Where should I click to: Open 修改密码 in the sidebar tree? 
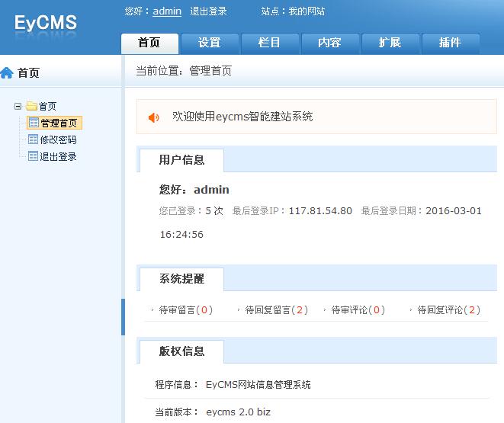click(58, 139)
